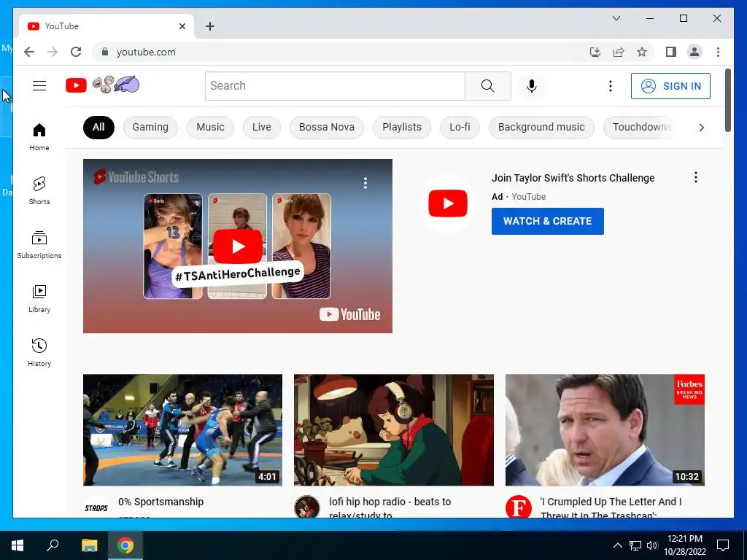
Task: Play the TSAntiHeroChallenge ad video
Action: (237, 246)
